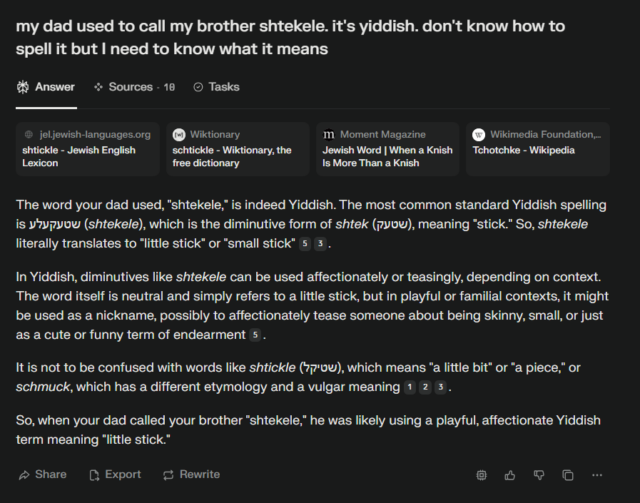Click the thumbs up icon
This screenshot has width=640, height=503.
510,475
